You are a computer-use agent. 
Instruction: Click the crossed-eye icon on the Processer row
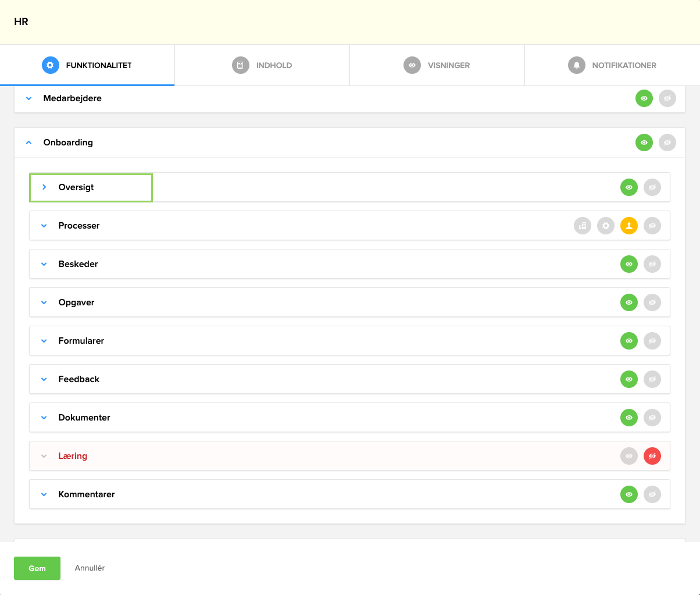click(652, 226)
